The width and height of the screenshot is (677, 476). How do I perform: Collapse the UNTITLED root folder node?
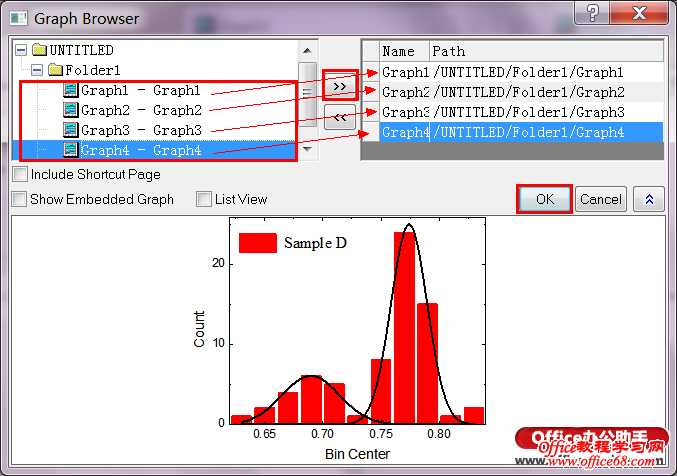[x=21, y=51]
